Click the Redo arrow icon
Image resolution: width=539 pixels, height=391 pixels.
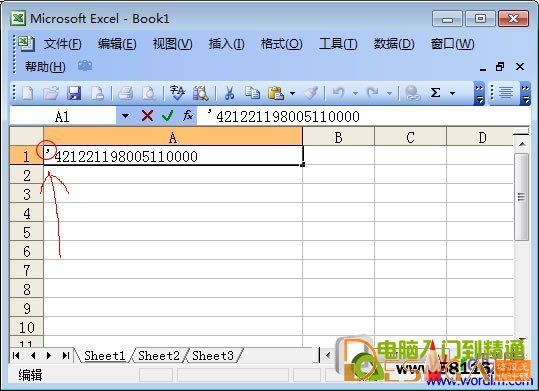(x=373, y=93)
